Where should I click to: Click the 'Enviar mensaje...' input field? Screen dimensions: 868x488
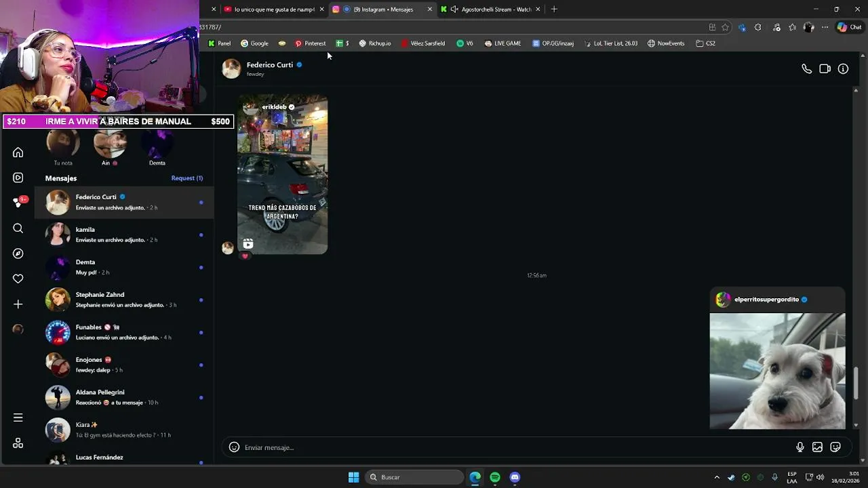point(515,447)
